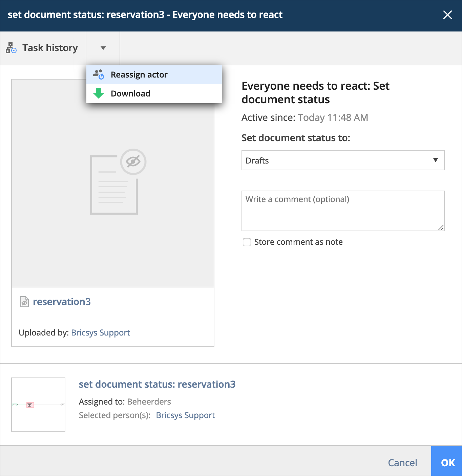Click the arrow of the document status combo box

coord(436,160)
